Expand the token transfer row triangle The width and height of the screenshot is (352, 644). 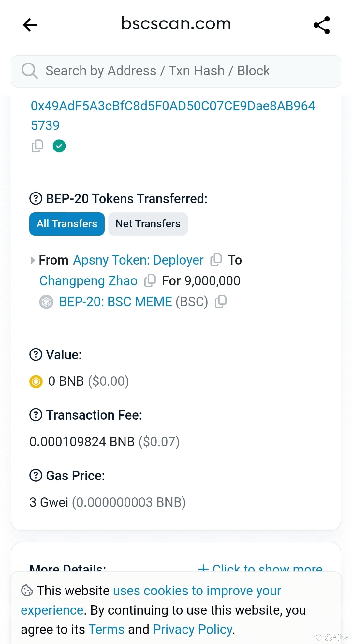tap(32, 260)
